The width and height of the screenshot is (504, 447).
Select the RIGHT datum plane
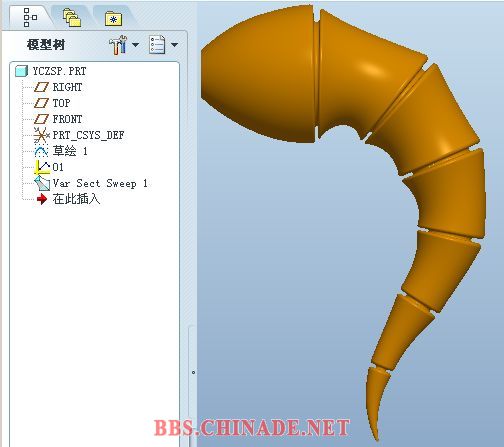coord(58,87)
